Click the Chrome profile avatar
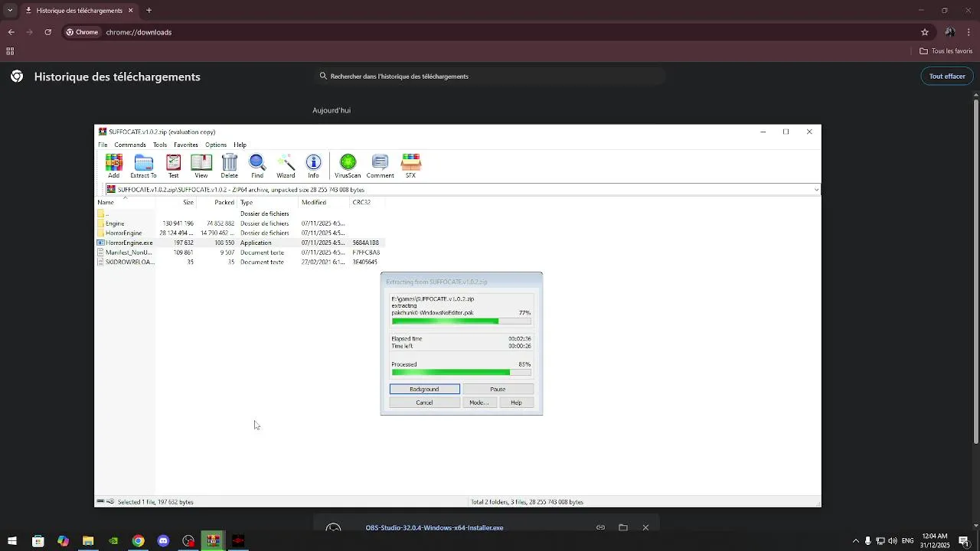This screenshot has height=551, width=980. pyautogui.click(x=949, y=32)
